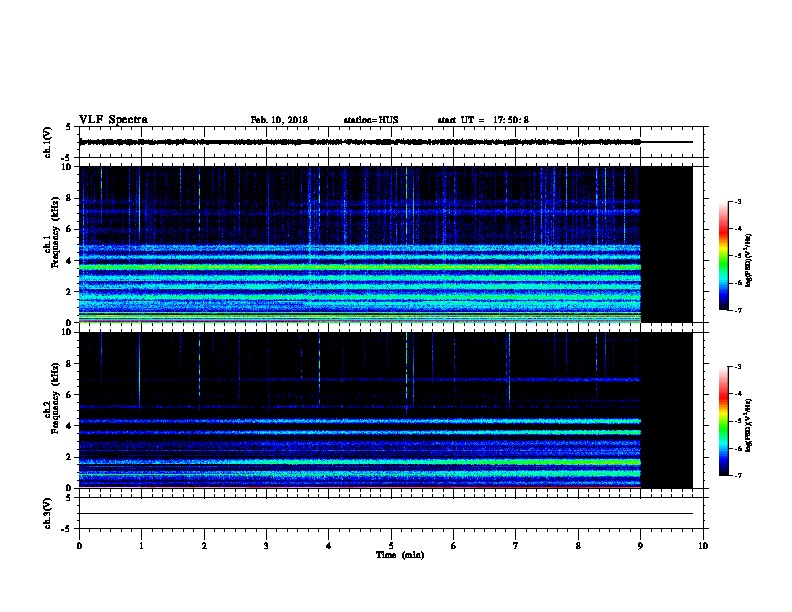Click the "ch.1(V)" axis label
Image resolution: width=792 pixels, height=612 pixels.
(47, 142)
